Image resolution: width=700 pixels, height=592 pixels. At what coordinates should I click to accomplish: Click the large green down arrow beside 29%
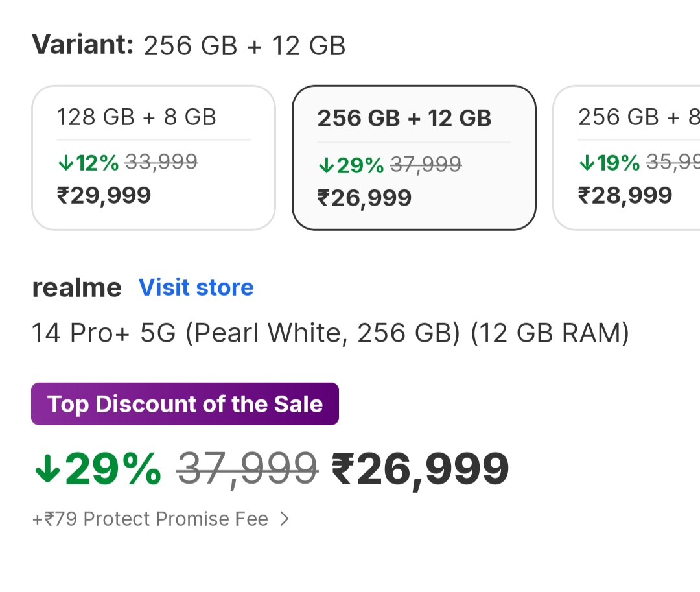click(x=47, y=469)
